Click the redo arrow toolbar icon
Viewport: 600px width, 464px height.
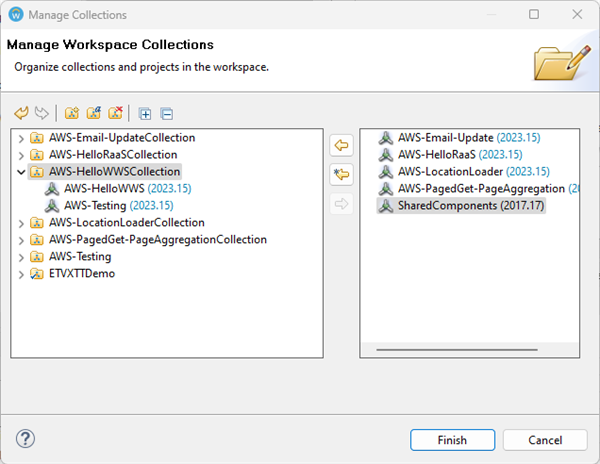41,113
